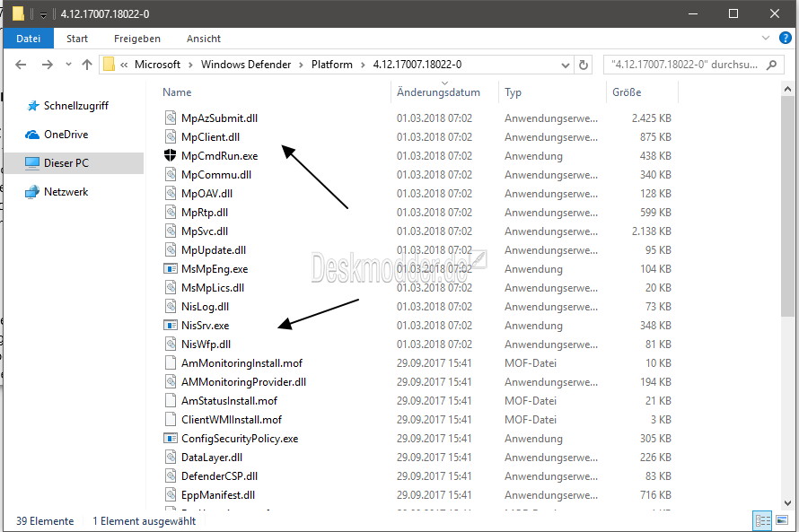Select DefenderCSP.dll file name
799x532 pixels.
pos(220,476)
